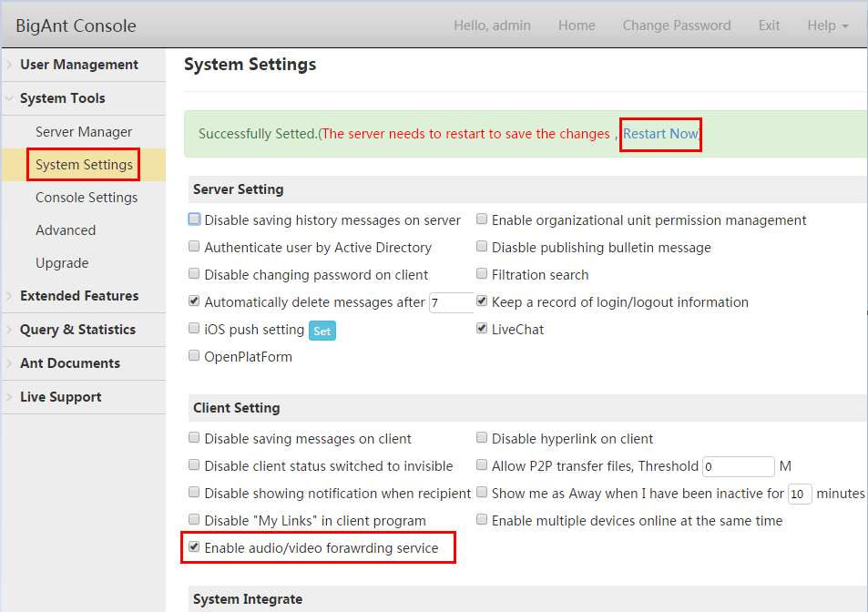Screen dimensions: 868x612
Task: Check Disable showing notification when recipient
Action: (194, 492)
